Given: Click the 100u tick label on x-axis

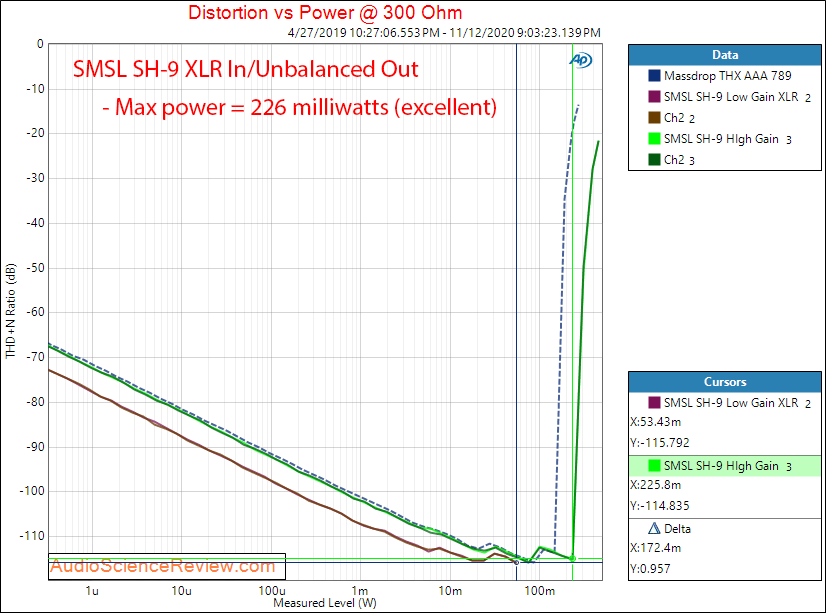Looking at the screenshot, I should point(272,591).
